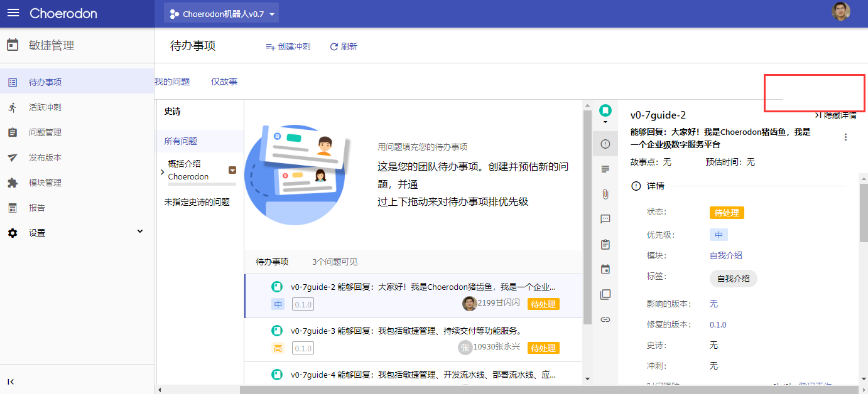Open 活跃冲刺 in the sidebar

point(77,107)
